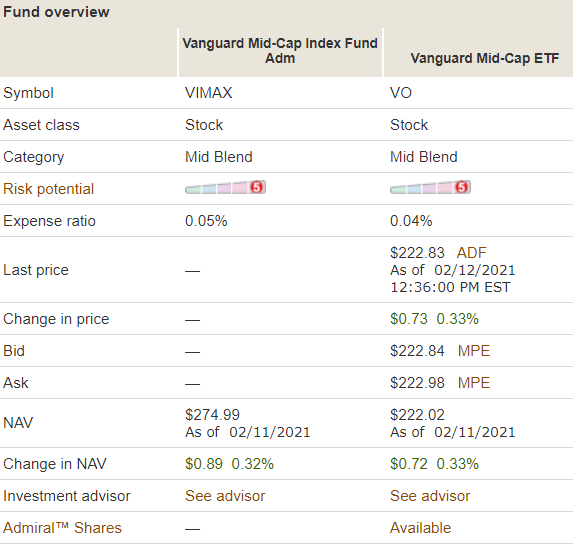Viewport: 573px width, 549px height.
Task: Click the VIMAX risk potential level 5 icon
Action: coord(257,188)
